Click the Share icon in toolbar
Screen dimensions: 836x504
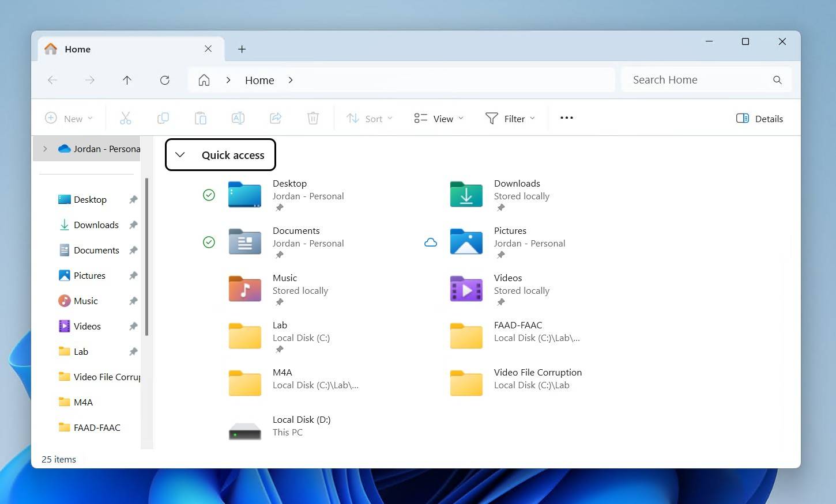(x=276, y=119)
